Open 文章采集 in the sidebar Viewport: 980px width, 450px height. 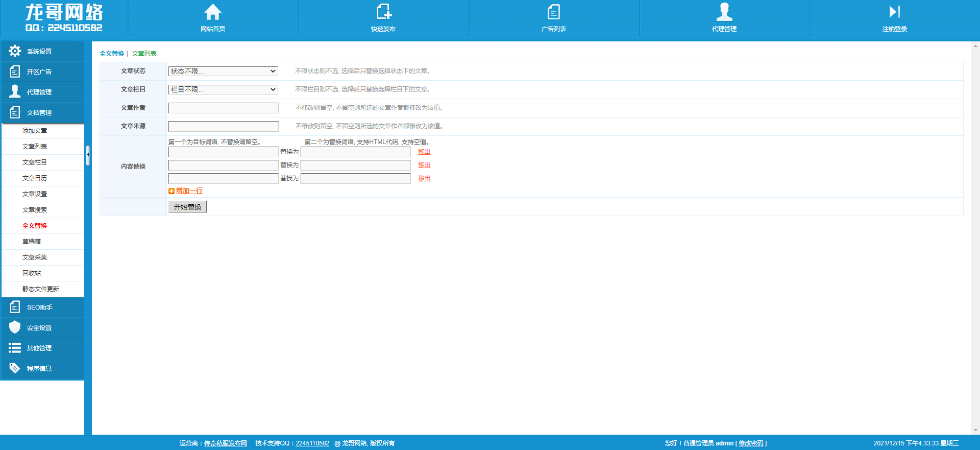[x=35, y=257]
